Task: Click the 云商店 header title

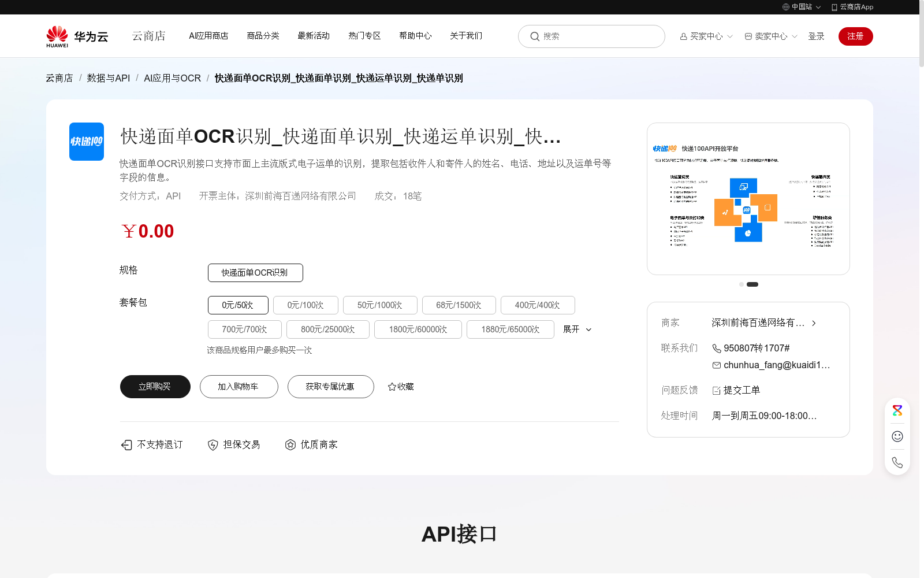Action: (149, 36)
